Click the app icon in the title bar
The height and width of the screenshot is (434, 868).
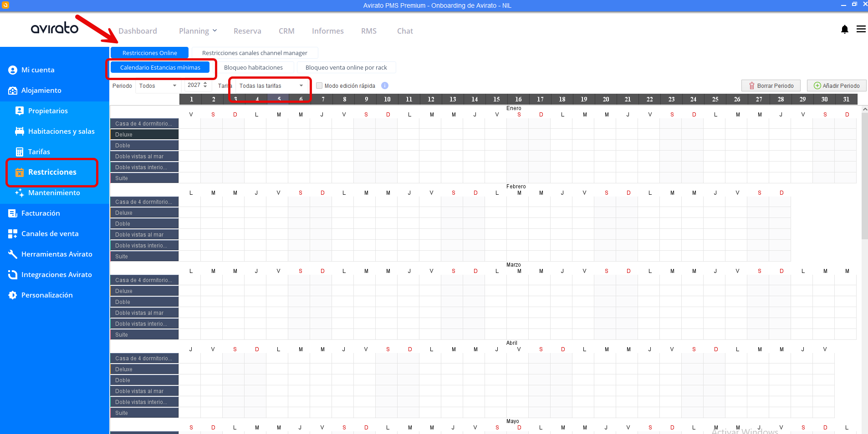pyautogui.click(x=5, y=5)
